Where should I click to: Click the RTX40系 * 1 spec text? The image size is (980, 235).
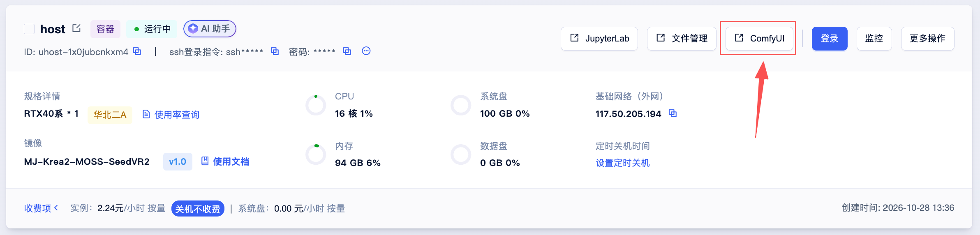tap(51, 114)
